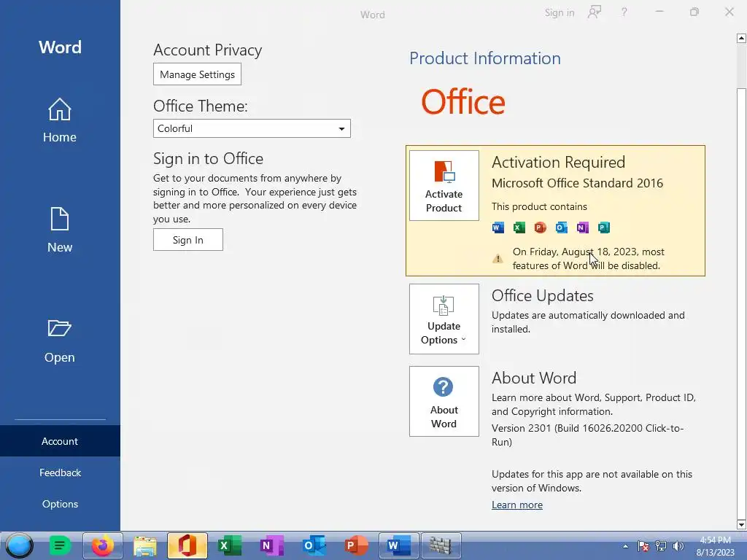The image size is (747, 560).
Task: Click the 'Version 2301' build text
Action: [x=587, y=435]
